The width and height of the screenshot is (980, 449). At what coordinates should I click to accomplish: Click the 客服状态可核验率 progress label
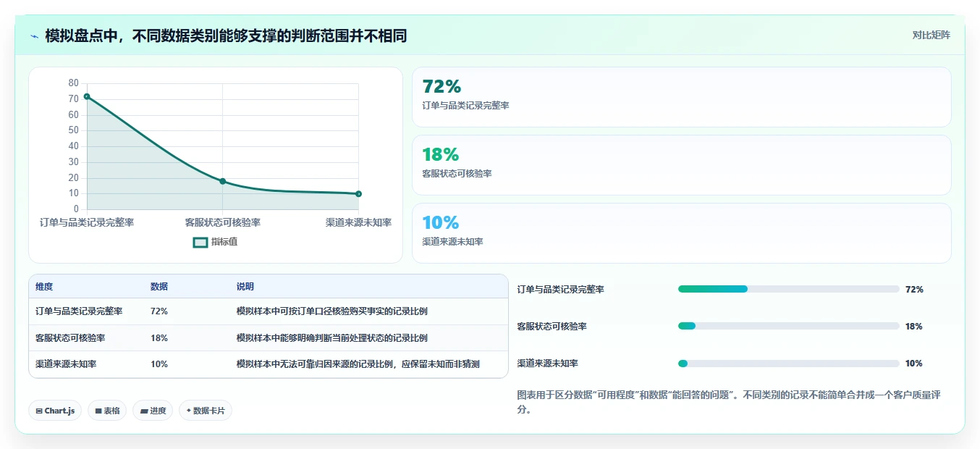(x=552, y=327)
